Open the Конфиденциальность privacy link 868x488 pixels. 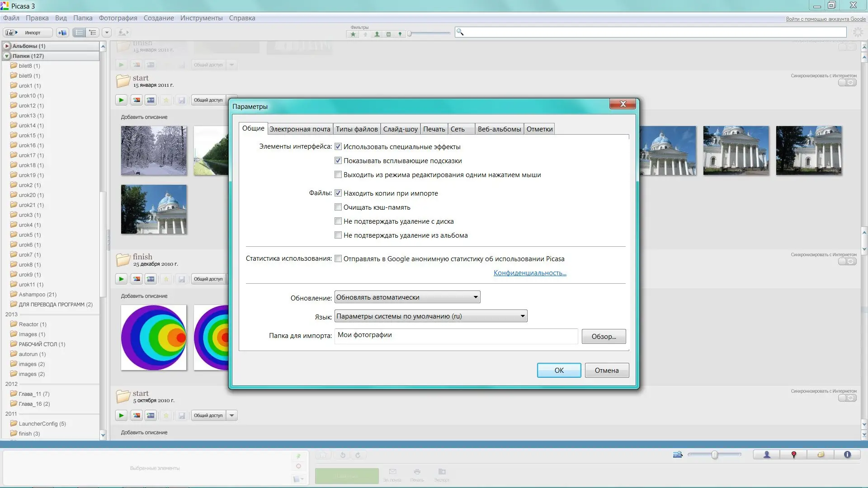tap(530, 273)
